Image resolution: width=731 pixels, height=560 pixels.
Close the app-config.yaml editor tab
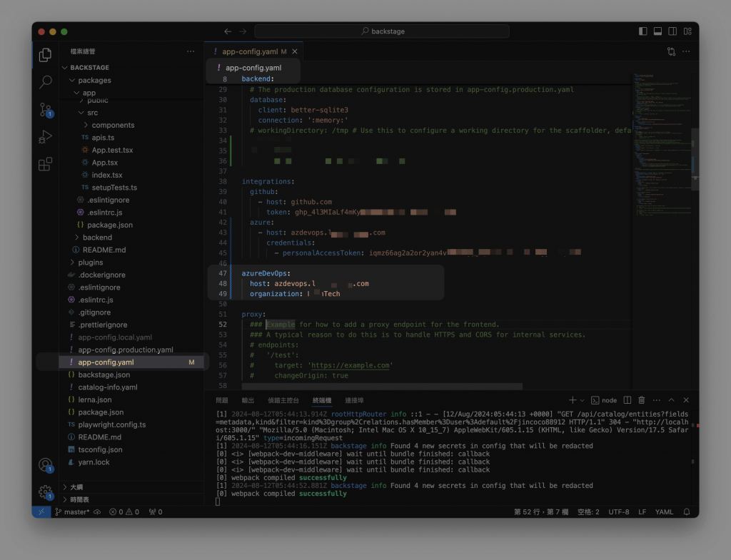click(x=295, y=51)
